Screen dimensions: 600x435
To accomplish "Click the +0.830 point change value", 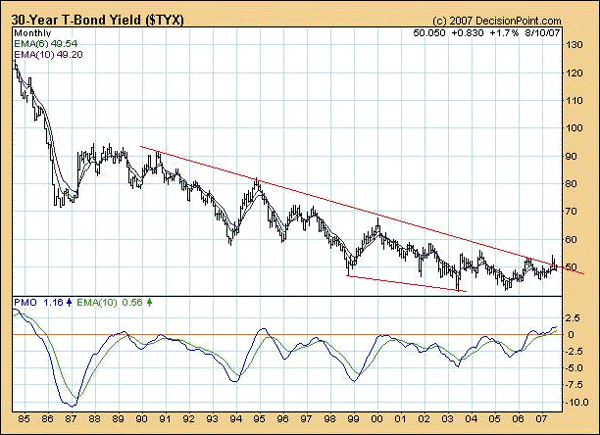I will [467, 33].
